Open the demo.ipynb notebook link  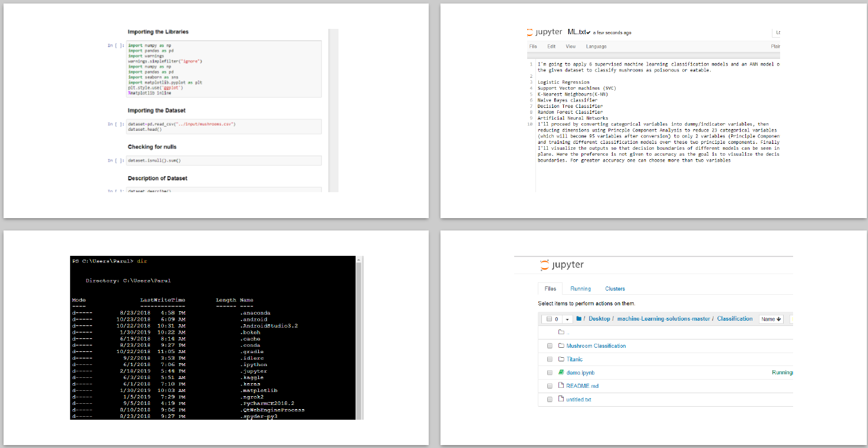click(x=581, y=373)
